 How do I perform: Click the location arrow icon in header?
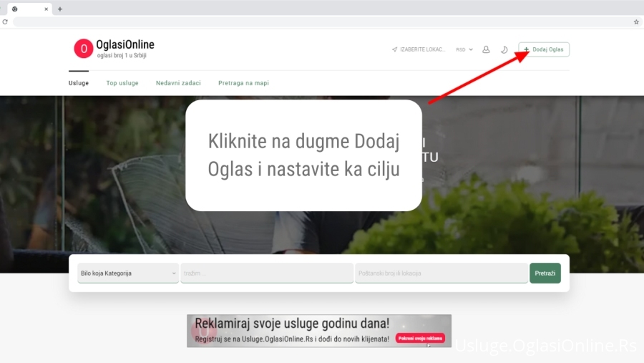pyautogui.click(x=394, y=49)
